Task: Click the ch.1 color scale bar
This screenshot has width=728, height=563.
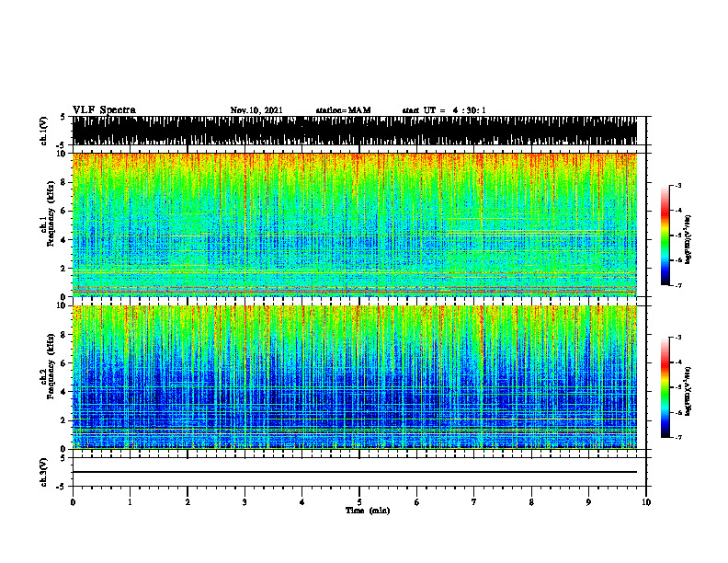Action: (x=665, y=236)
